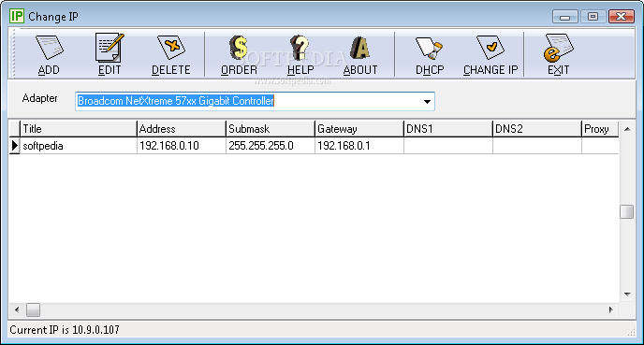Select the DELETE toolbar icon
Screen dimensions: 644x345
[171, 54]
